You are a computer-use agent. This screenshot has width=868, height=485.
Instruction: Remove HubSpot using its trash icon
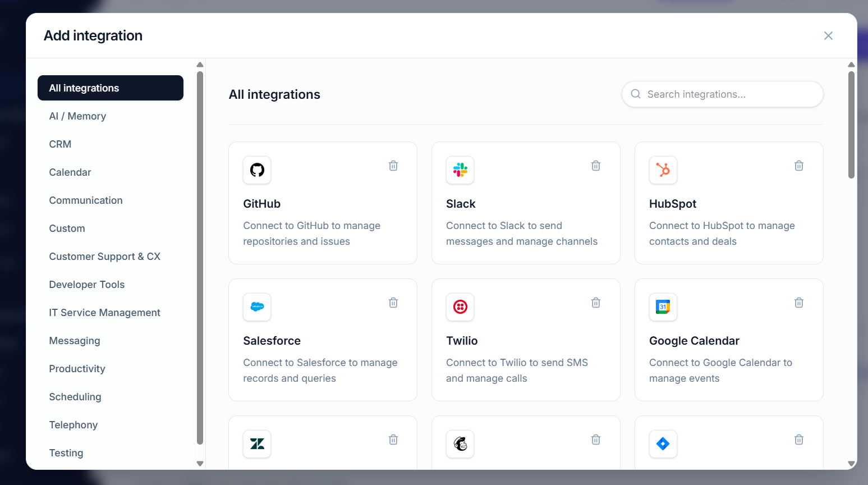pyautogui.click(x=799, y=166)
